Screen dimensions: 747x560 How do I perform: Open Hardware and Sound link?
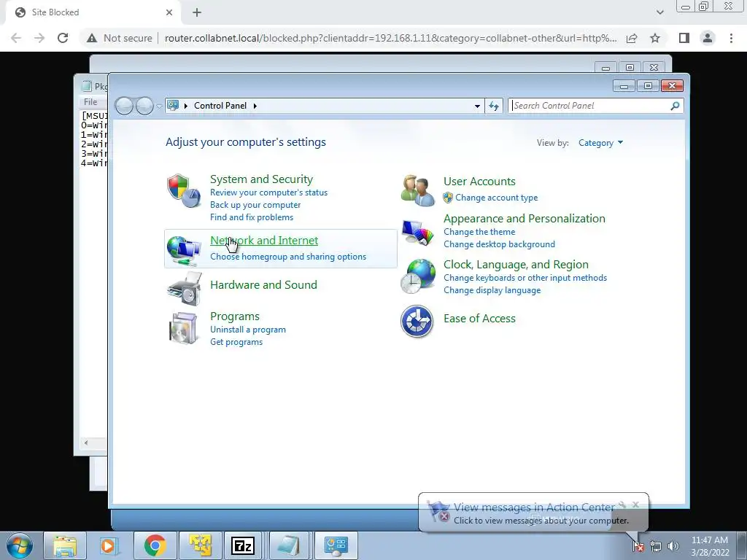(x=263, y=285)
